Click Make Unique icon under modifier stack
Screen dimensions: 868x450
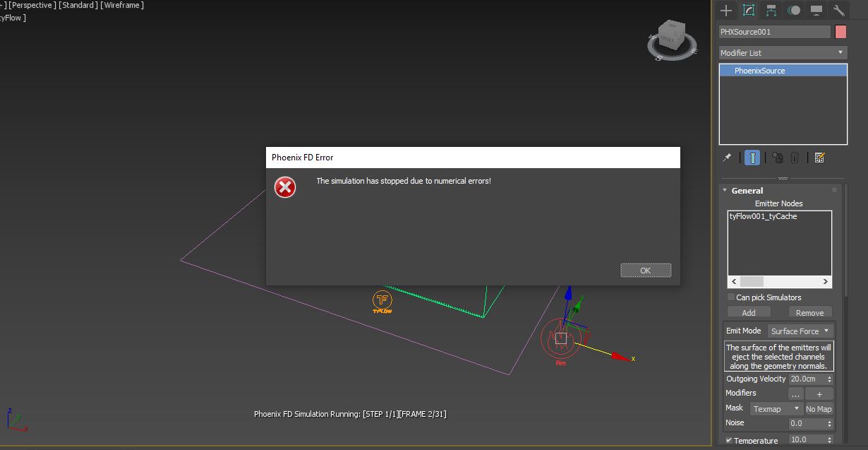click(x=777, y=158)
